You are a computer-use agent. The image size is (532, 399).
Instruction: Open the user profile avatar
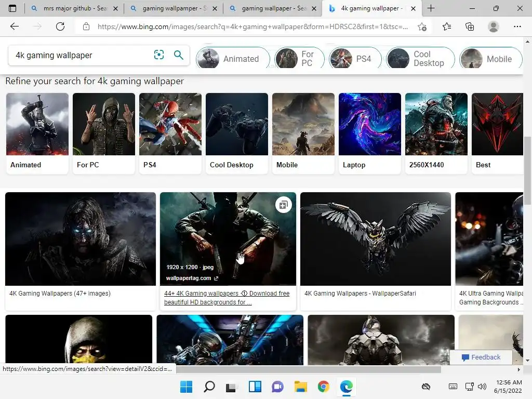coord(494,26)
